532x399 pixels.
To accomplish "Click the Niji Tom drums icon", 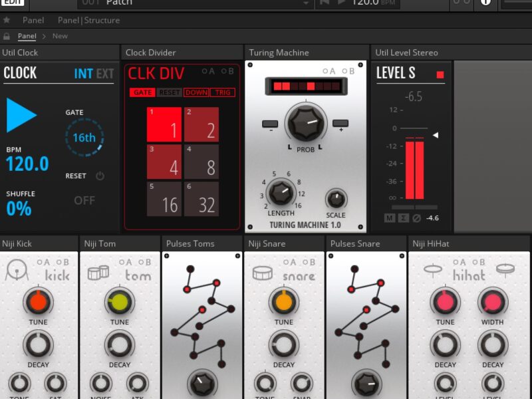I will pyautogui.click(x=98, y=273).
